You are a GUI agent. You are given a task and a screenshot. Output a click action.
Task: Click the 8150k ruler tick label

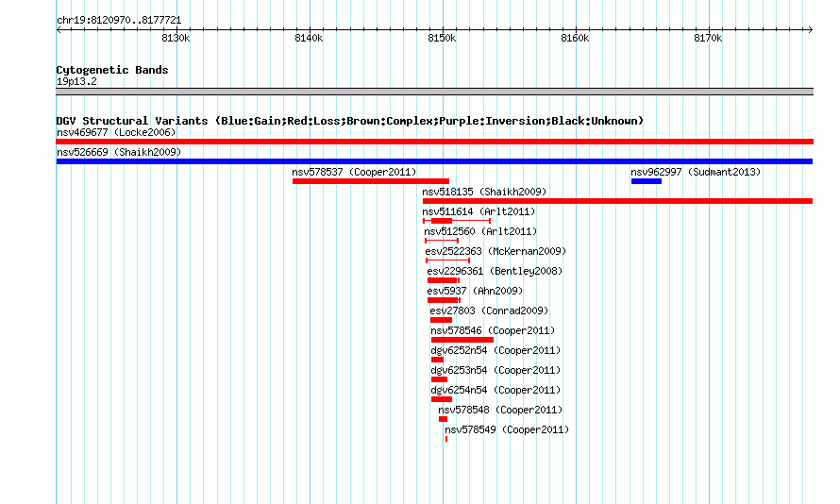click(442, 38)
